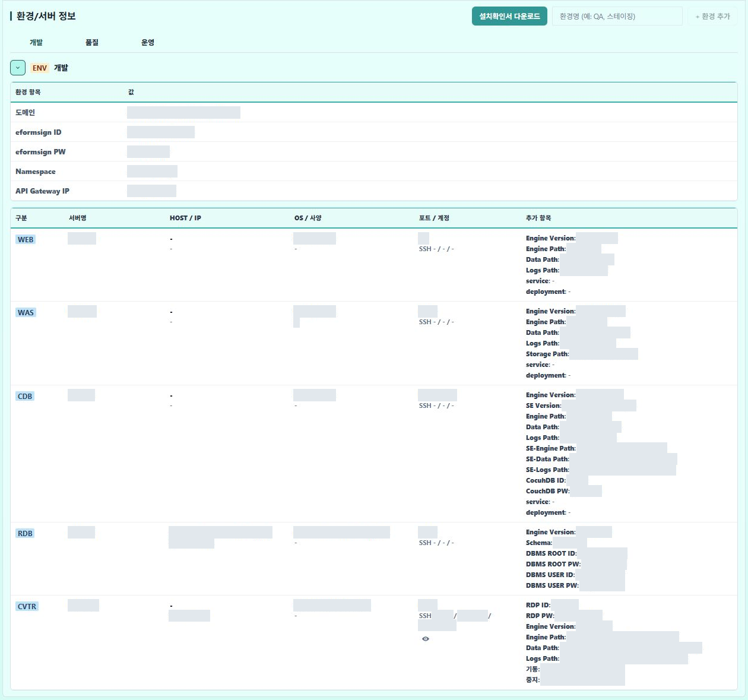This screenshot has width=748, height=700.
Task: Select the HOST / IP column header
Action: point(185,218)
